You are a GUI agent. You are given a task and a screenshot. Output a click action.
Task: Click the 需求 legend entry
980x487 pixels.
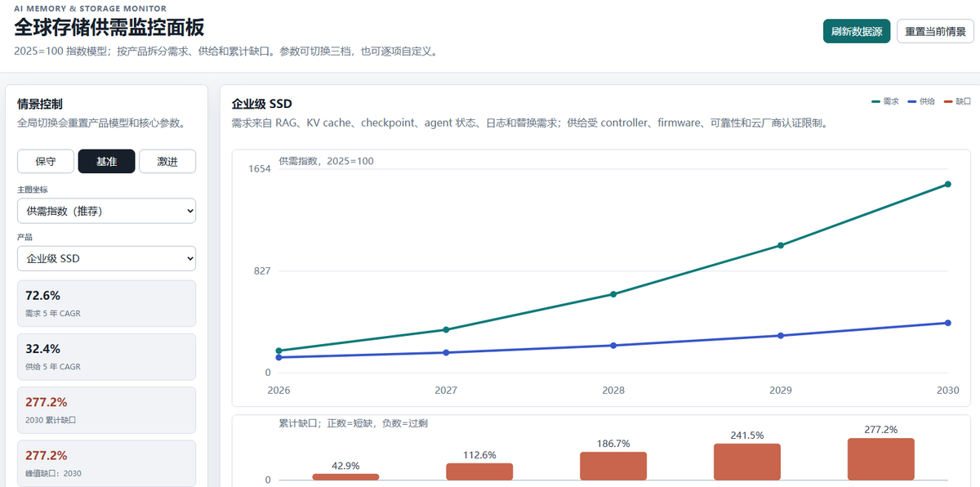point(886,101)
